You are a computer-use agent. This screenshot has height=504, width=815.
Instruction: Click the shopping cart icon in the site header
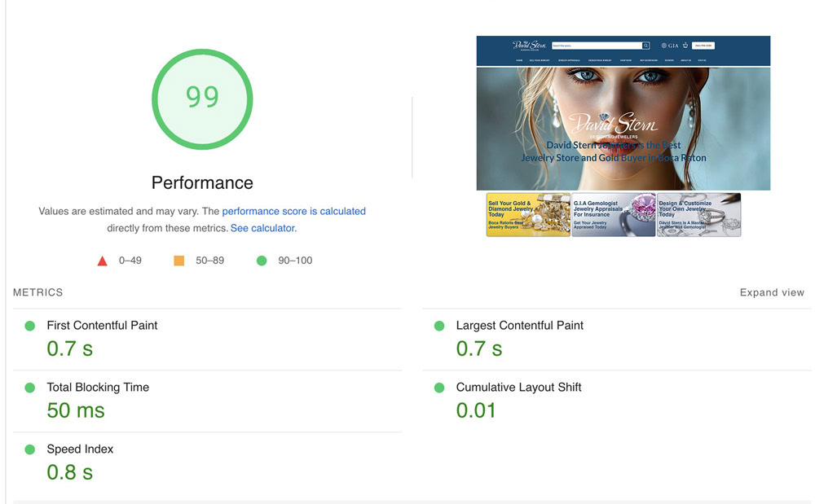pyautogui.click(x=685, y=45)
